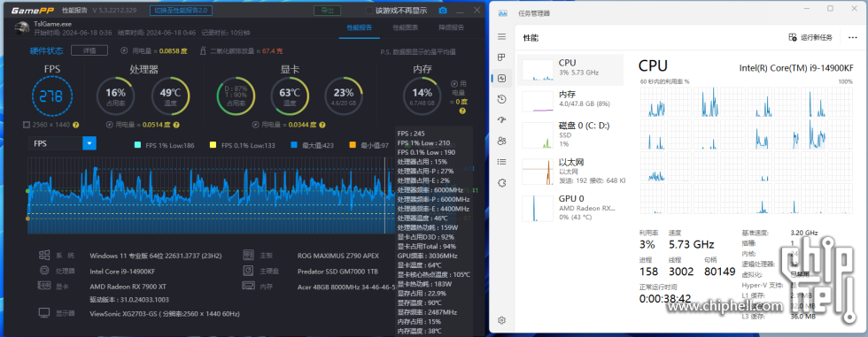
Task: Click Intel(R) Core(TM) i9-14900KF heading in Task Manager
Action: [x=796, y=68]
